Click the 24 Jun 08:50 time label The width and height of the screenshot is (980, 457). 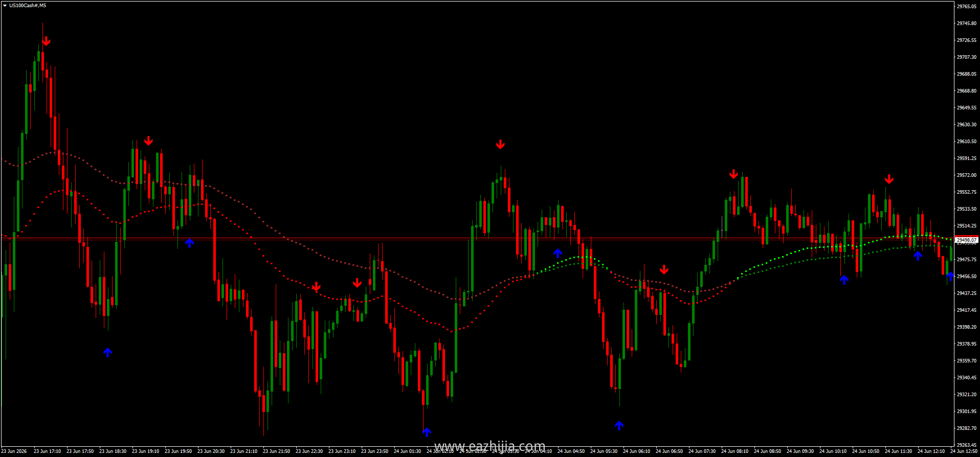pyautogui.click(x=767, y=451)
